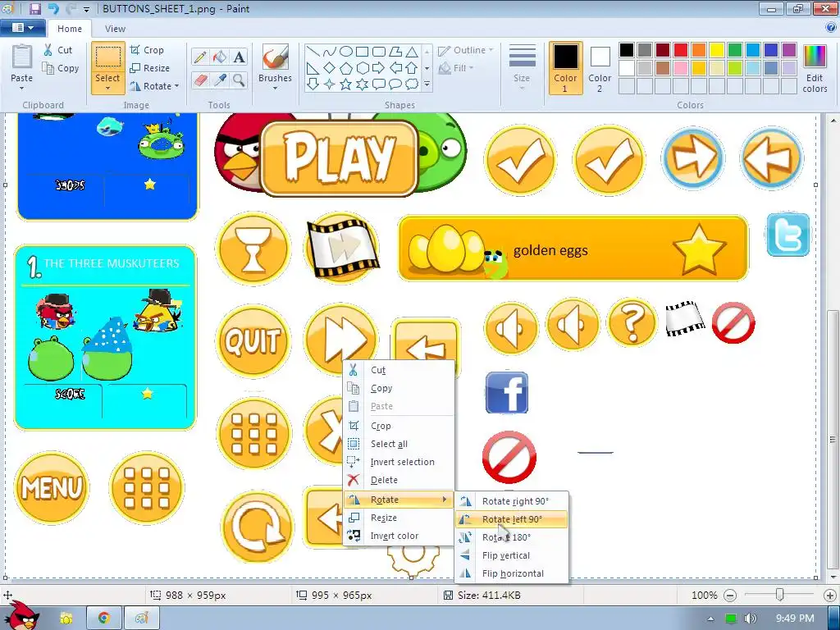Pick the purple color swatch
This screenshot has height=630, width=840.
(x=789, y=50)
